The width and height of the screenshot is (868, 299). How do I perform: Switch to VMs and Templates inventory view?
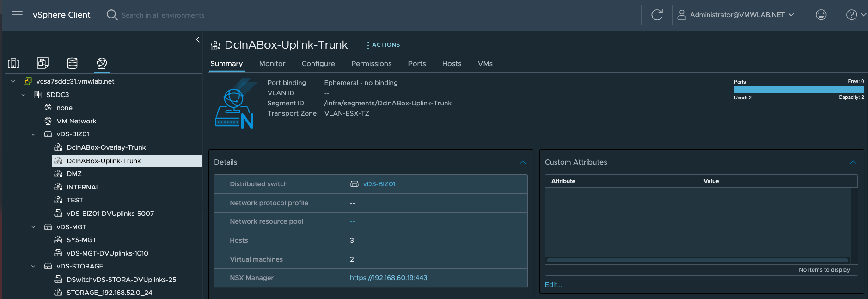pos(43,63)
